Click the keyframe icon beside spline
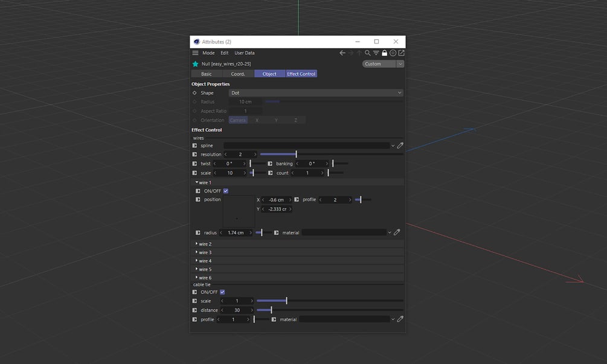 tap(194, 145)
